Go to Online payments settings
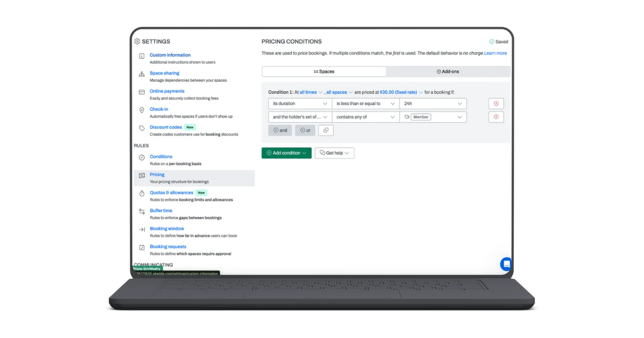 167,91
